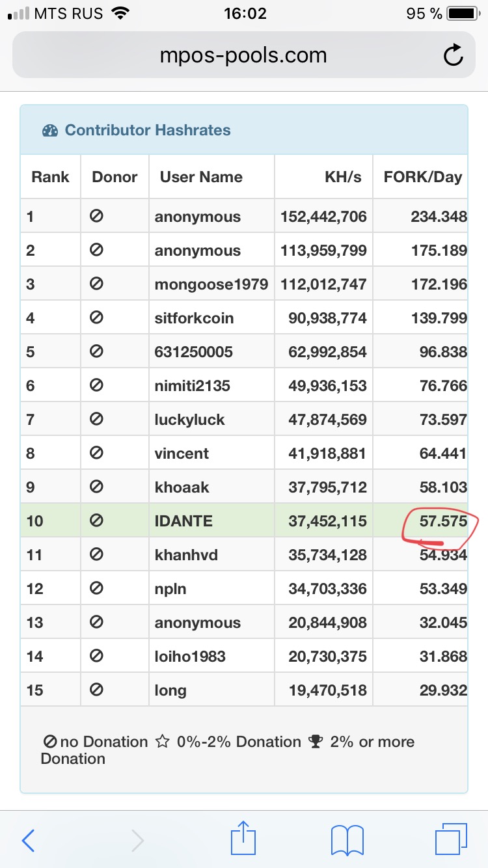Open the Safari bookmarks book icon
Image resolution: width=488 pixels, height=868 pixels.
tap(347, 841)
